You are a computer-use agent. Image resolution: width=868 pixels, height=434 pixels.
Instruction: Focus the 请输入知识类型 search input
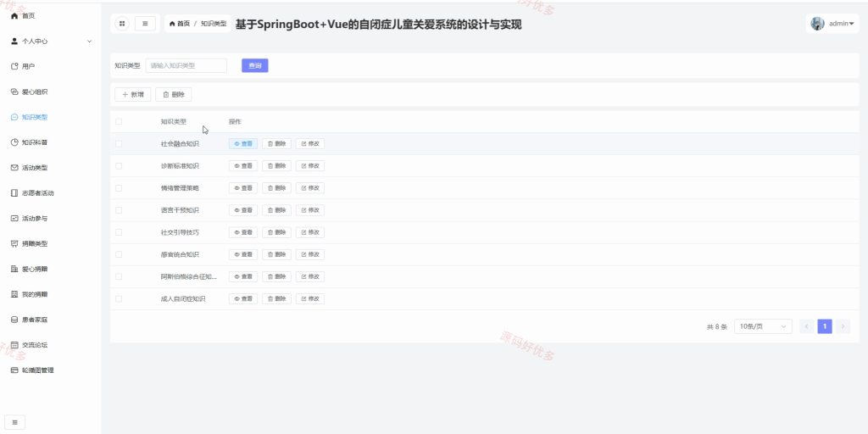pos(186,66)
